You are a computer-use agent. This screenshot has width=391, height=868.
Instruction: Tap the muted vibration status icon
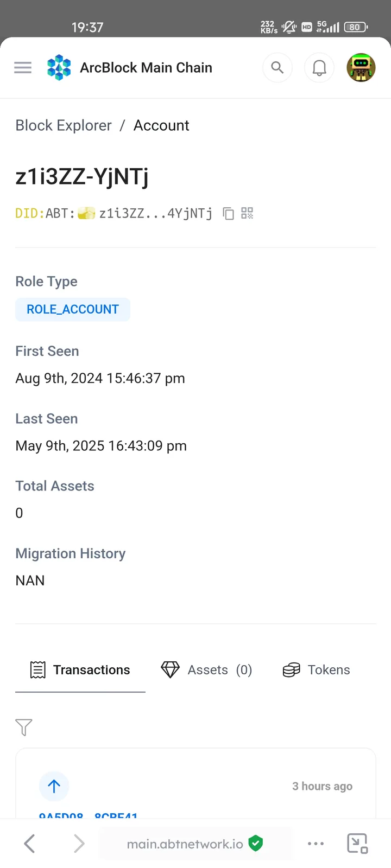coord(289,27)
